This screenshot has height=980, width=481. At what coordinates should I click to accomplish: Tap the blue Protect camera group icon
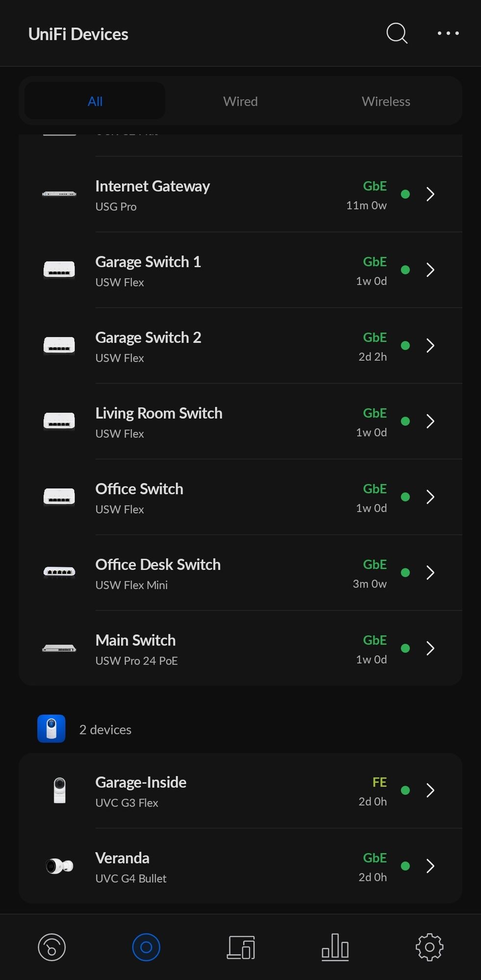coord(51,729)
